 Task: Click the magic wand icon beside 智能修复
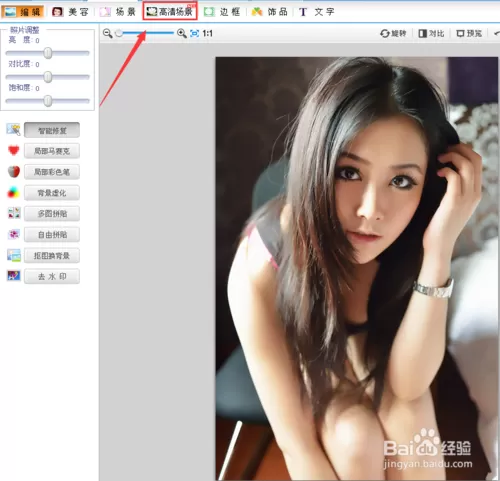point(13,129)
